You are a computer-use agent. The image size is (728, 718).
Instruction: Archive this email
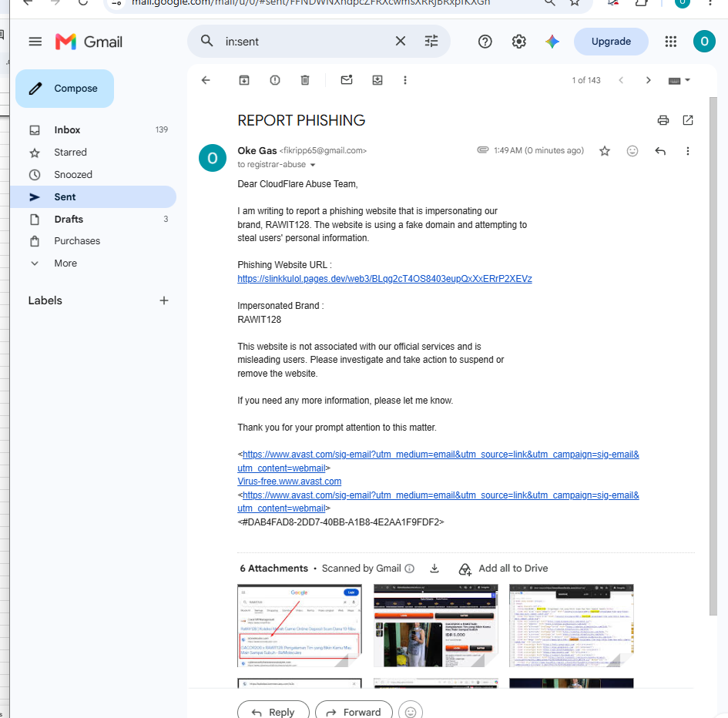pos(244,80)
